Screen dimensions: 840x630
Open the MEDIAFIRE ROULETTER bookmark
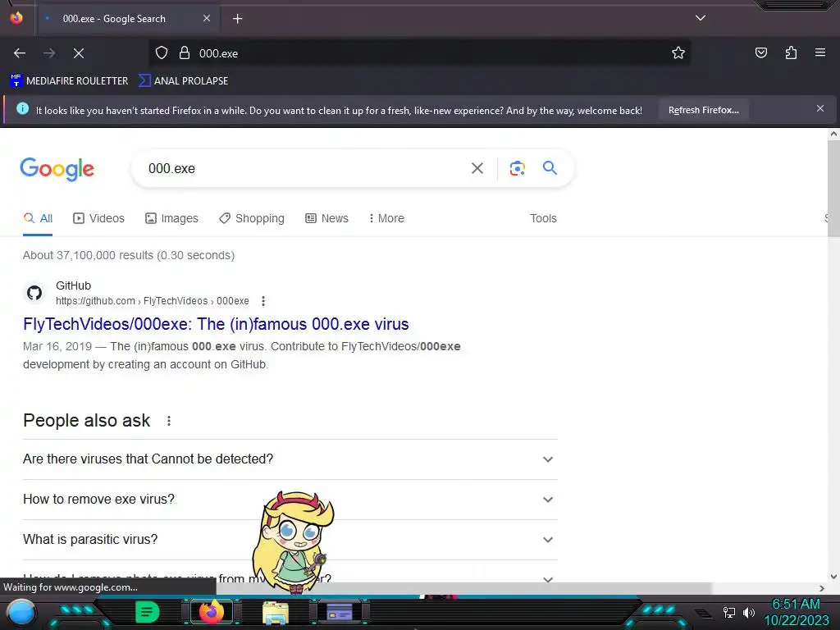coord(69,81)
